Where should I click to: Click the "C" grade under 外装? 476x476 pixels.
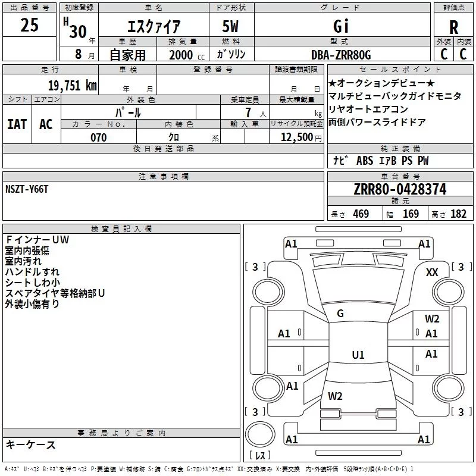click(444, 54)
